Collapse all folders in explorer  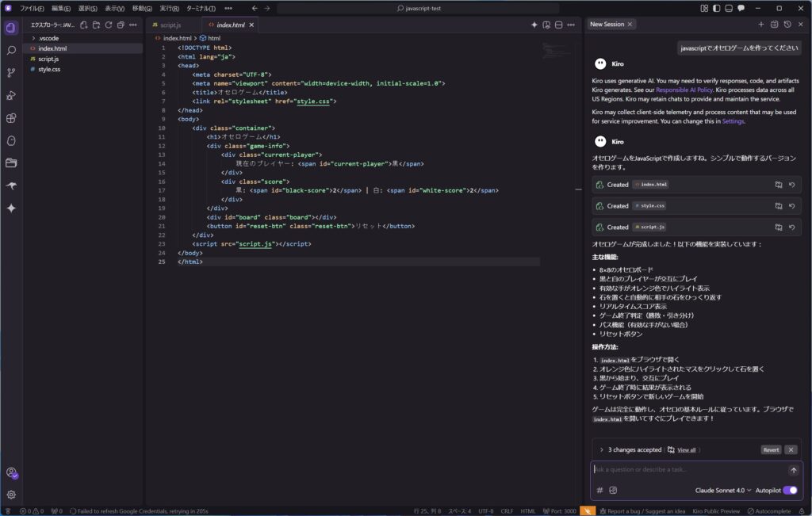121,25
